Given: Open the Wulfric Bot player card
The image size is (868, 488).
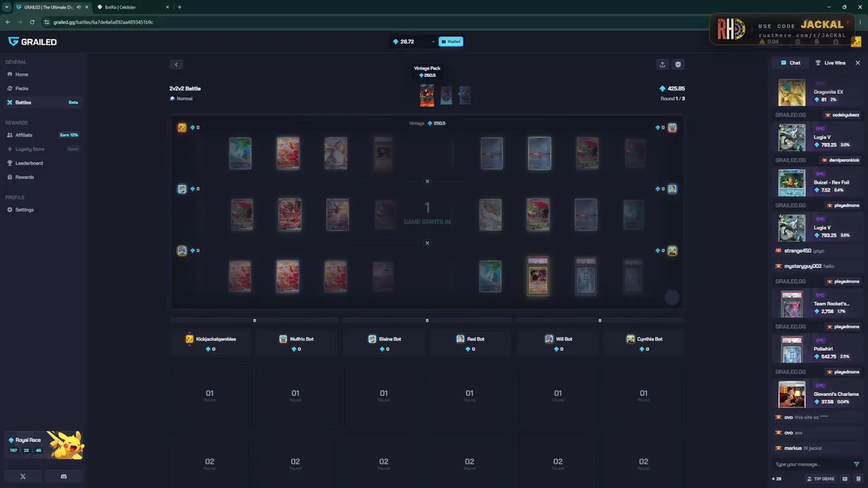Looking at the screenshot, I should click(297, 344).
